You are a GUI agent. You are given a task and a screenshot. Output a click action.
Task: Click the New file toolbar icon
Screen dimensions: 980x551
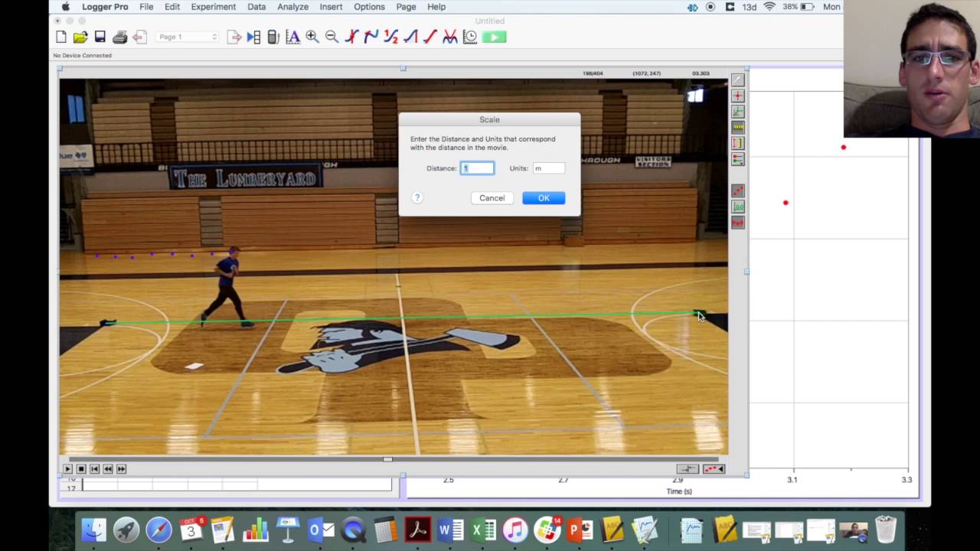pos(61,37)
